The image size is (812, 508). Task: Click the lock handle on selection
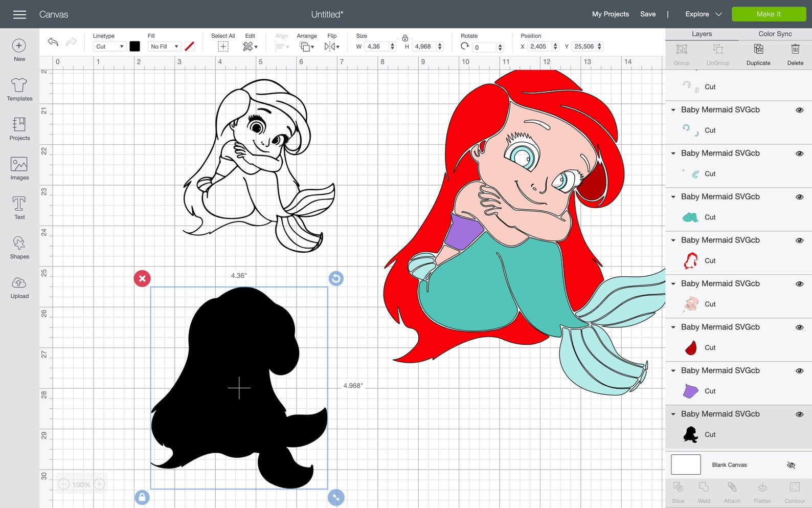(142, 497)
